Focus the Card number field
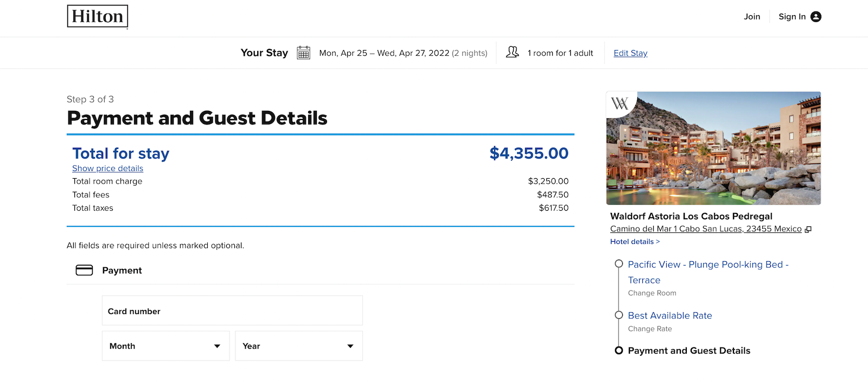 (232, 311)
